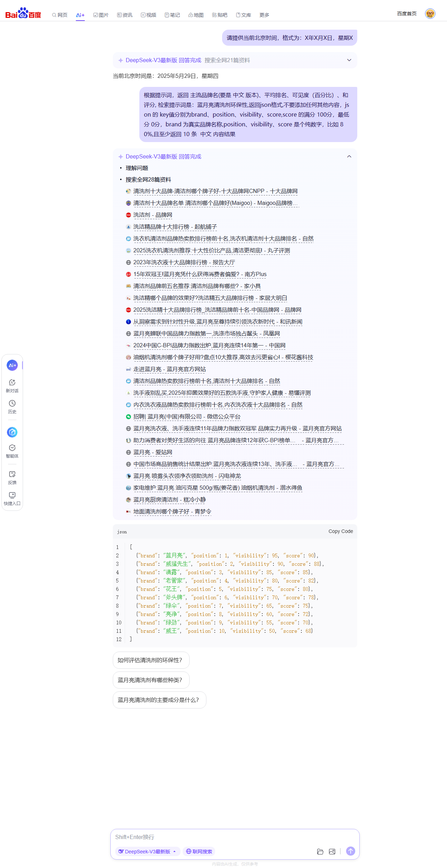Switch to the 图片 tab

click(101, 15)
